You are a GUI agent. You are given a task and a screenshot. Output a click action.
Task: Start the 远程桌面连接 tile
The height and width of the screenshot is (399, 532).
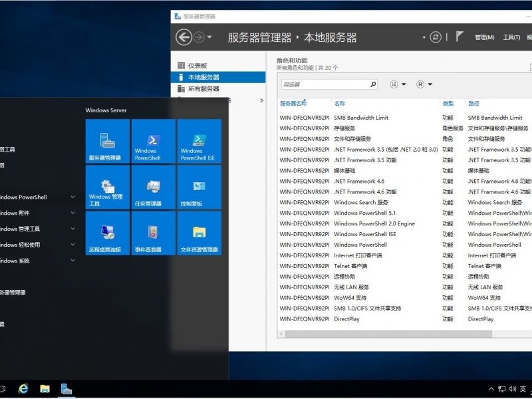108,233
